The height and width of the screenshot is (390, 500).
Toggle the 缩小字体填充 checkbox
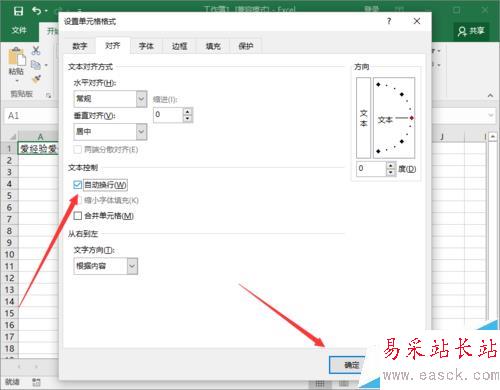(x=77, y=200)
